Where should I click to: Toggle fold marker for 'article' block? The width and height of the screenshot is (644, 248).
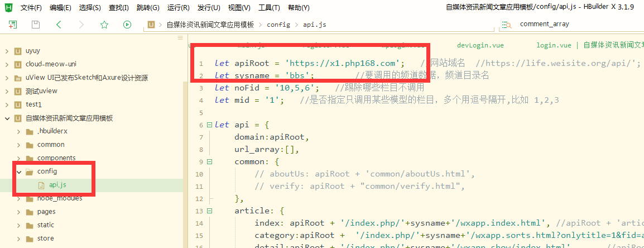coord(209,211)
